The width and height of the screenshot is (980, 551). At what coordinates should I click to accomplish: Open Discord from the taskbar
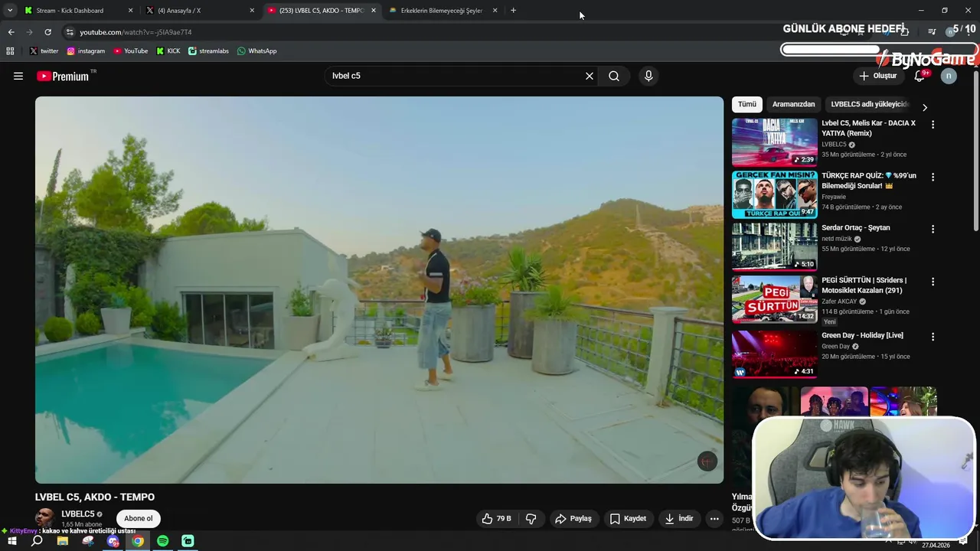point(113,542)
